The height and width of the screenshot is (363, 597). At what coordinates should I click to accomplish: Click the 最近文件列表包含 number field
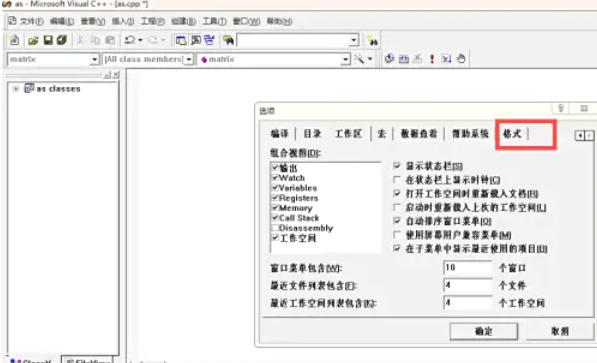click(468, 285)
